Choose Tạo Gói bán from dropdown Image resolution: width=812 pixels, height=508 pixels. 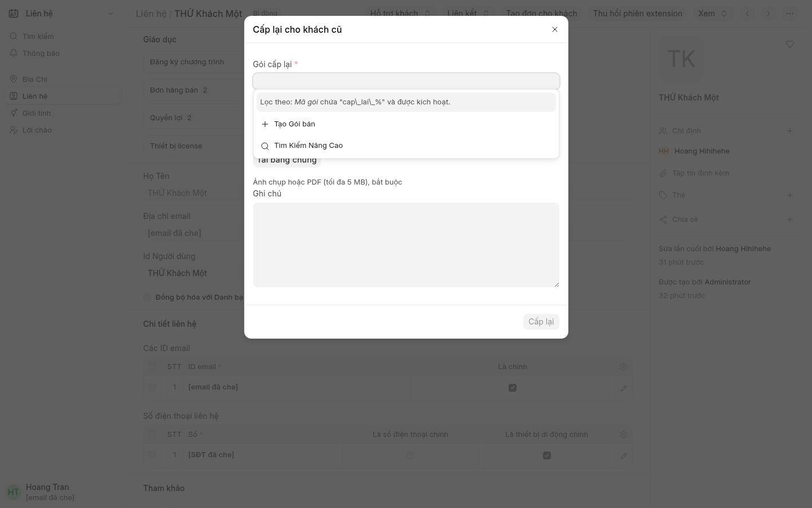[x=406, y=124]
